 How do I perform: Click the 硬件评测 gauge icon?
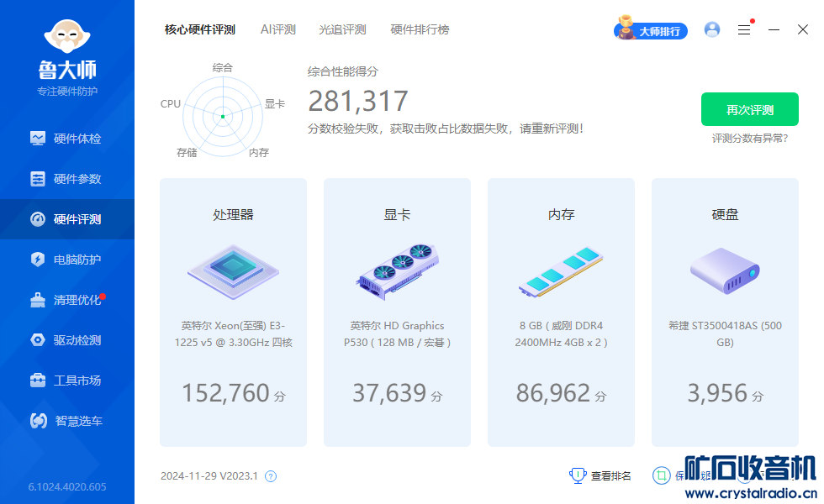pyautogui.click(x=38, y=219)
